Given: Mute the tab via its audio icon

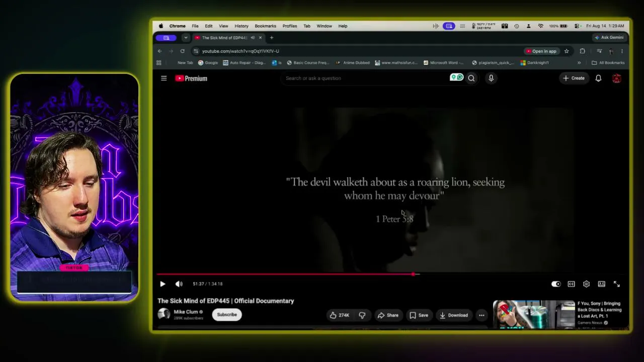Looking at the screenshot, I should [x=253, y=38].
